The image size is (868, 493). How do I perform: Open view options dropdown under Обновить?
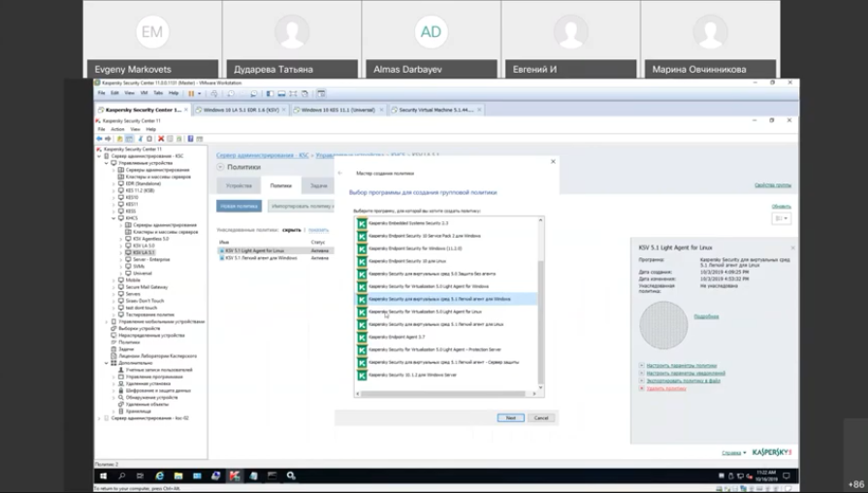(x=781, y=218)
